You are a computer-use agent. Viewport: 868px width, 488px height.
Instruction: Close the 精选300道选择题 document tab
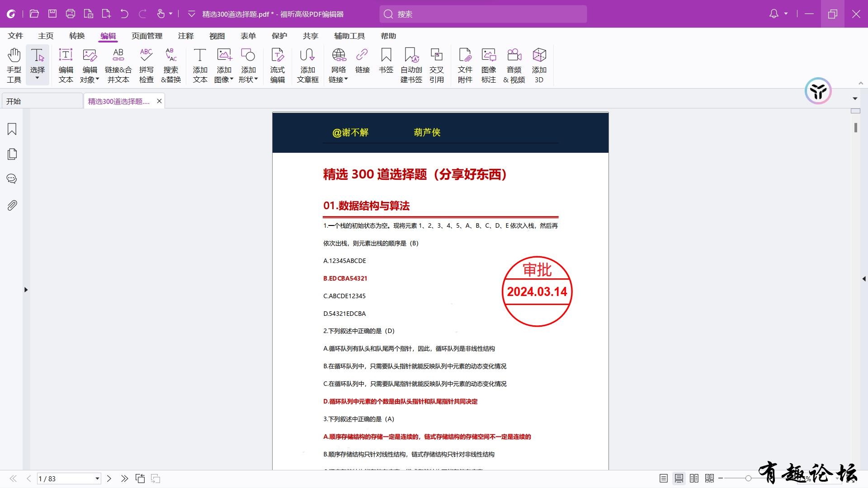point(159,101)
